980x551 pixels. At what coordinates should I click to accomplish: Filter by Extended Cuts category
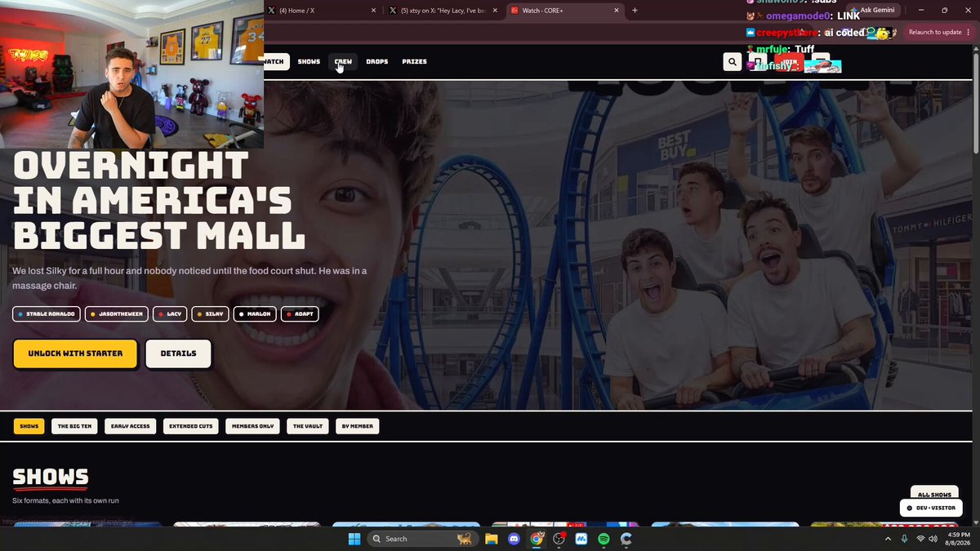pyautogui.click(x=191, y=426)
